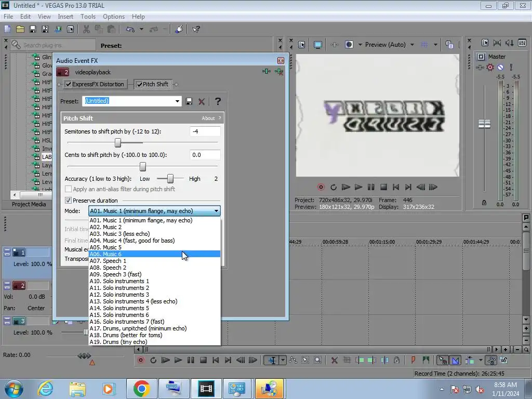Open File Explorer from the taskbar
The height and width of the screenshot is (399, 532).
pos(77,389)
